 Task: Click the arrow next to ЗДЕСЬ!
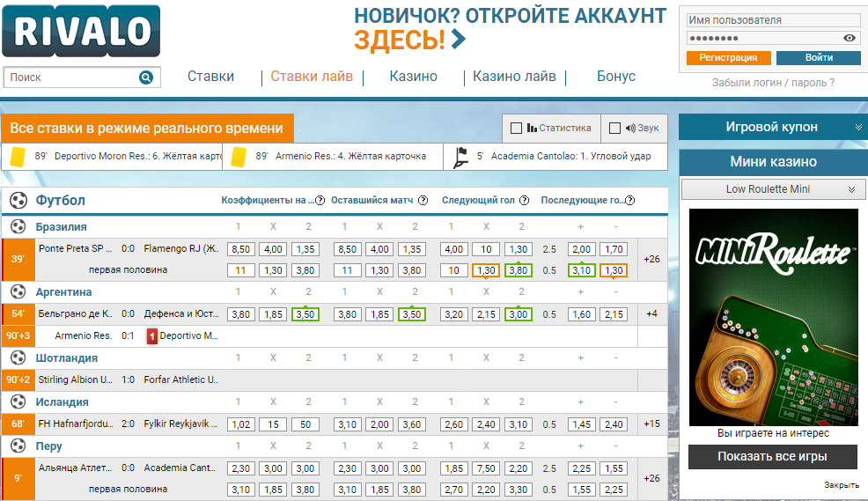click(x=459, y=40)
